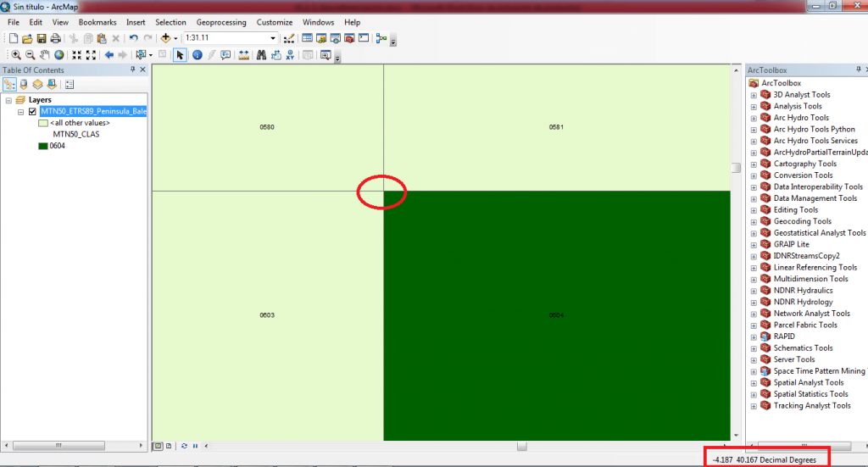
Task: Click the Full Extent globe icon
Action: click(59, 55)
